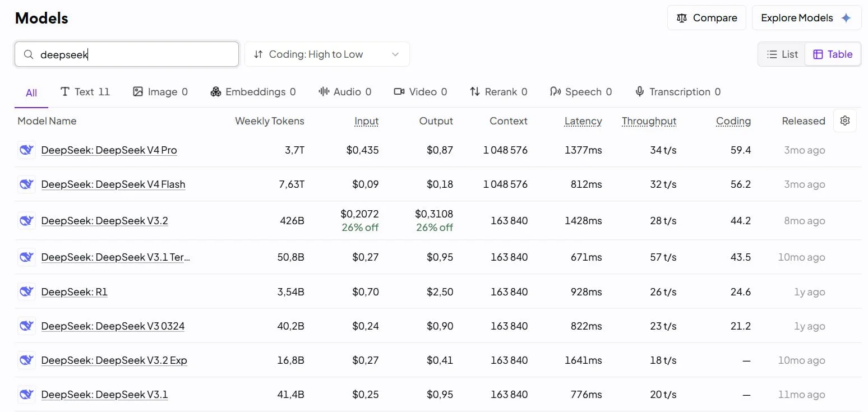Click the DeepSeek: R1 whale logo icon
Screen dimensions: 868x412
pyautogui.click(x=26, y=292)
